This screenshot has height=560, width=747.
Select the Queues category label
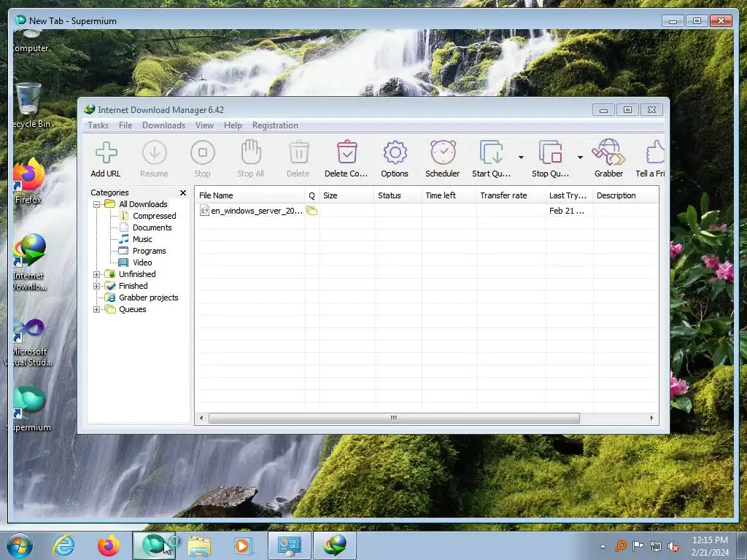point(133,309)
